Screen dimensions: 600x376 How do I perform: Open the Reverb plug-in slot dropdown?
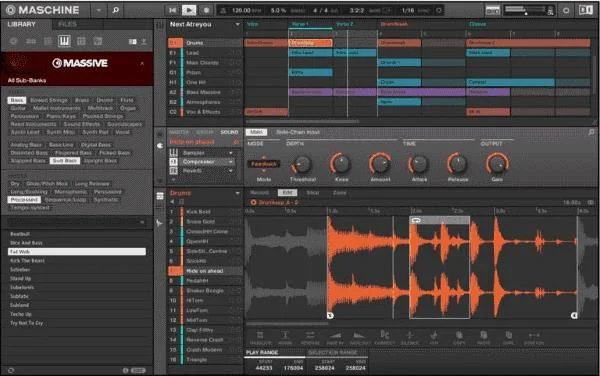coord(231,171)
